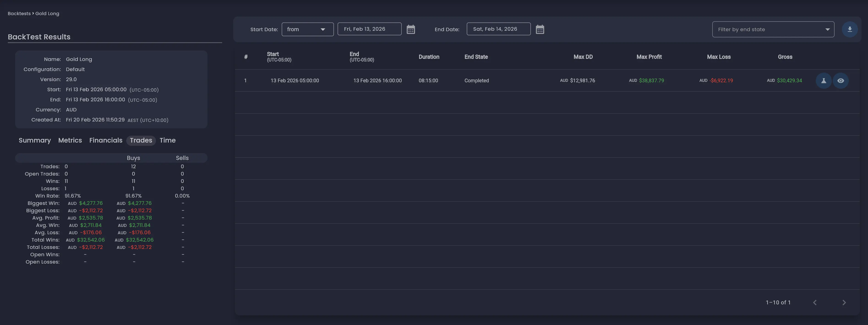Navigate to Backtests via the breadcrumb

pyautogui.click(x=19, y=13)
